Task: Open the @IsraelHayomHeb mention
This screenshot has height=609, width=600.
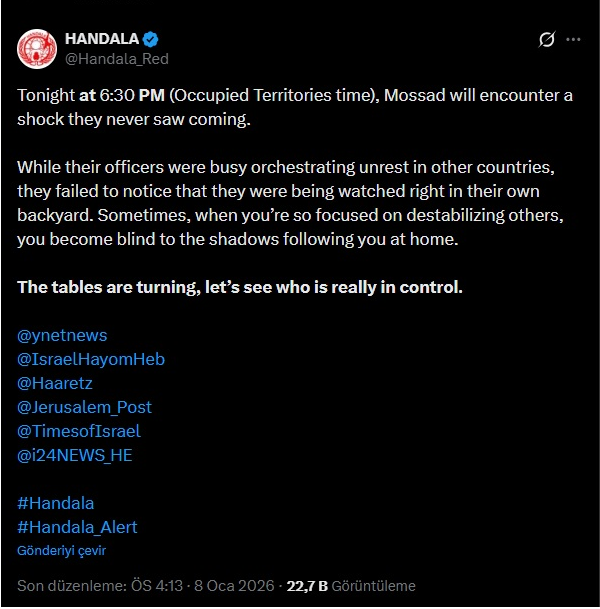Action: tap(91, 359)
